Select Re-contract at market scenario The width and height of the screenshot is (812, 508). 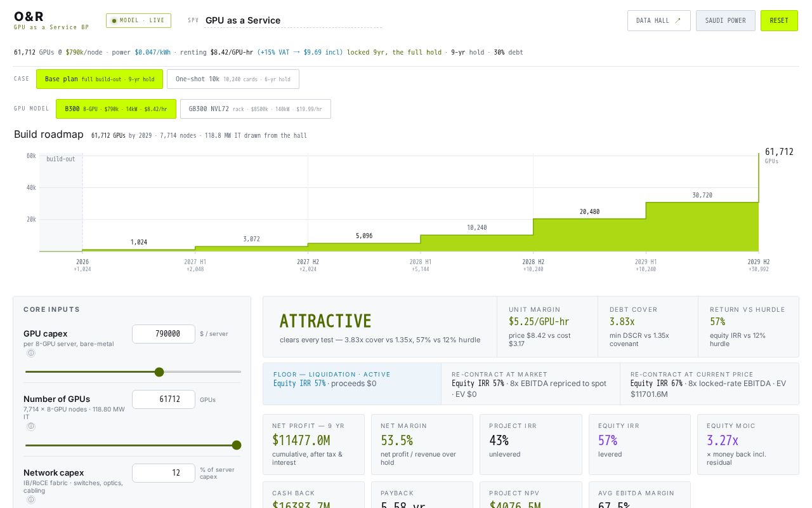click(530, 384)
